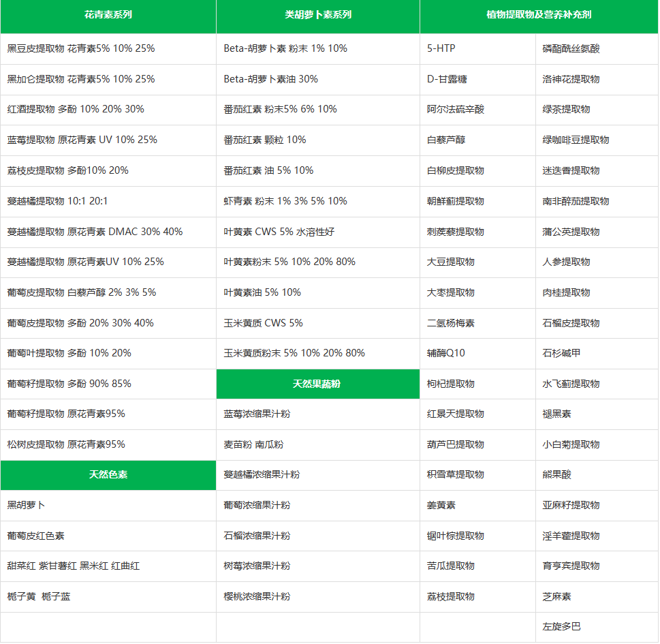Click the 植物提取物及营养补充剂 header
Screen dimensions: 660x644
[539, 15]
